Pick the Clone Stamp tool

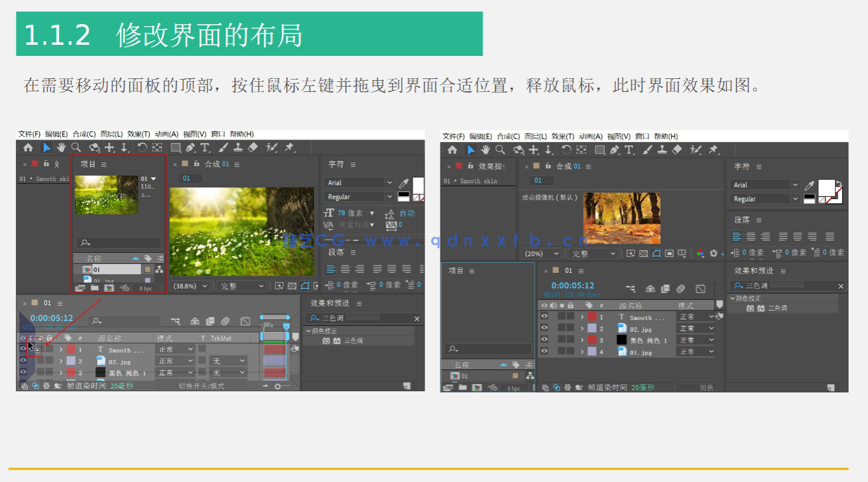(x=239, y=147)
